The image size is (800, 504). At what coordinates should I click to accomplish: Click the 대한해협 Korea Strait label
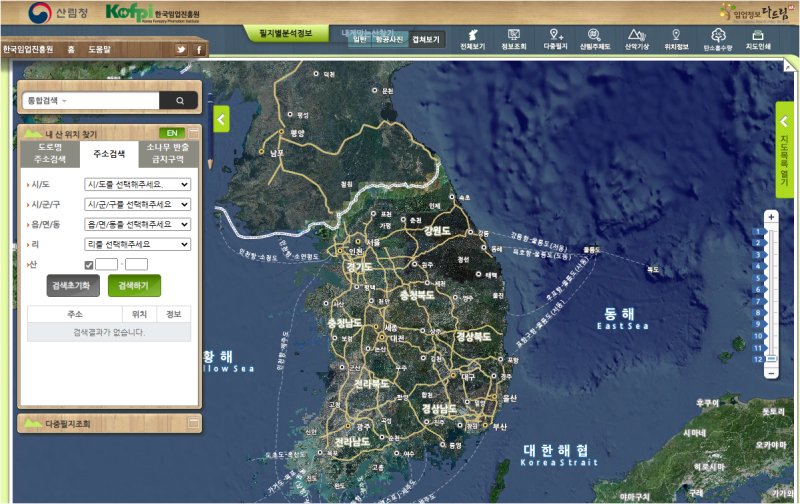[x=558, y=455]
